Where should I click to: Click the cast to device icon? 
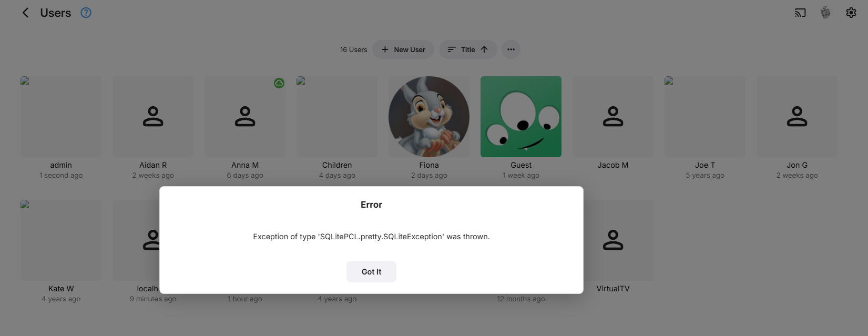800,13
